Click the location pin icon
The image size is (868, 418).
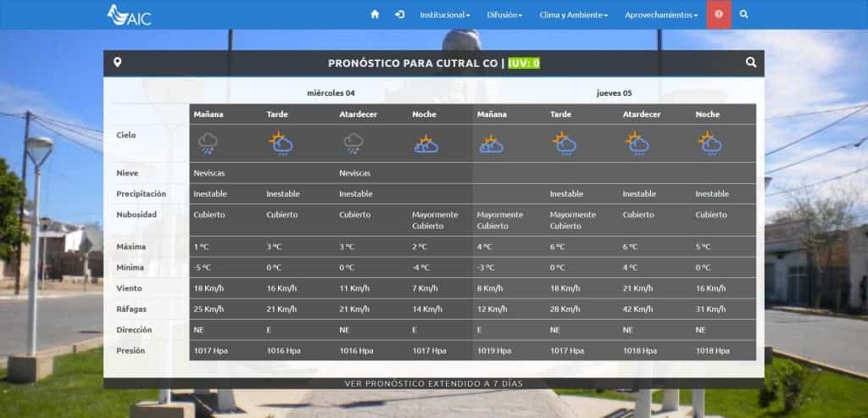pyautogui.click(x=117, y=63)
